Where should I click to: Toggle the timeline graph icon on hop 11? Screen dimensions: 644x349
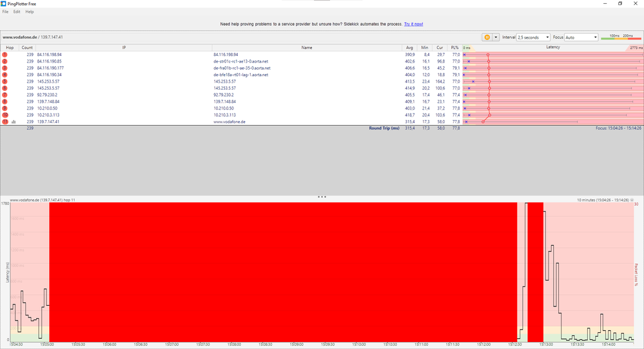point(14,122)
